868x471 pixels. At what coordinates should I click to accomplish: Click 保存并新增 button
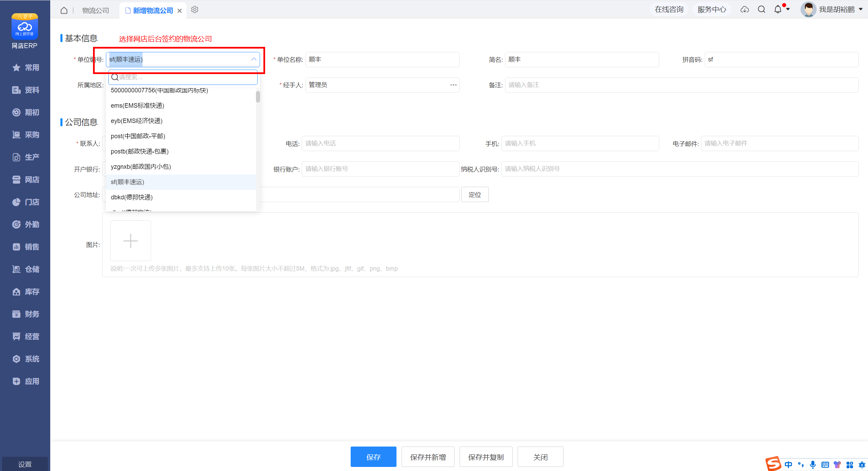click(x=428, y=457)
